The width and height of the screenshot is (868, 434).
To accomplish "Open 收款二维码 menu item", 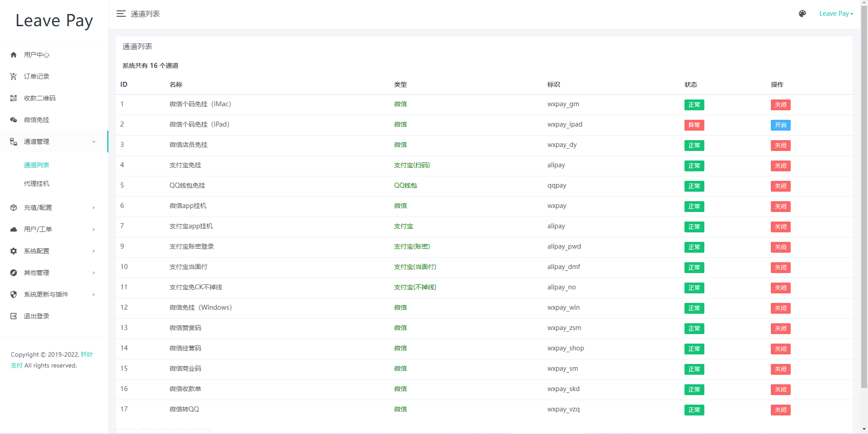I will pos(54,98).
